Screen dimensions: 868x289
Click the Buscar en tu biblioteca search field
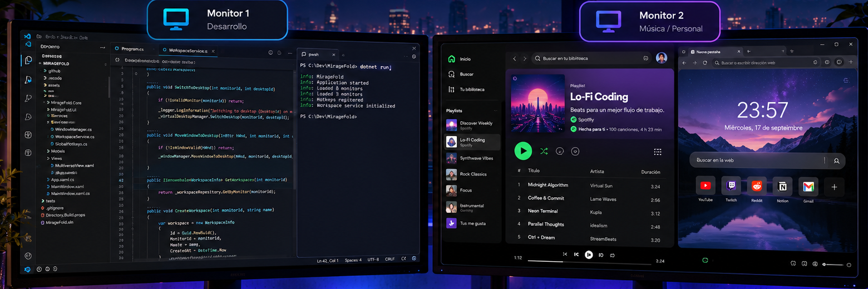[x=591, y=58]
